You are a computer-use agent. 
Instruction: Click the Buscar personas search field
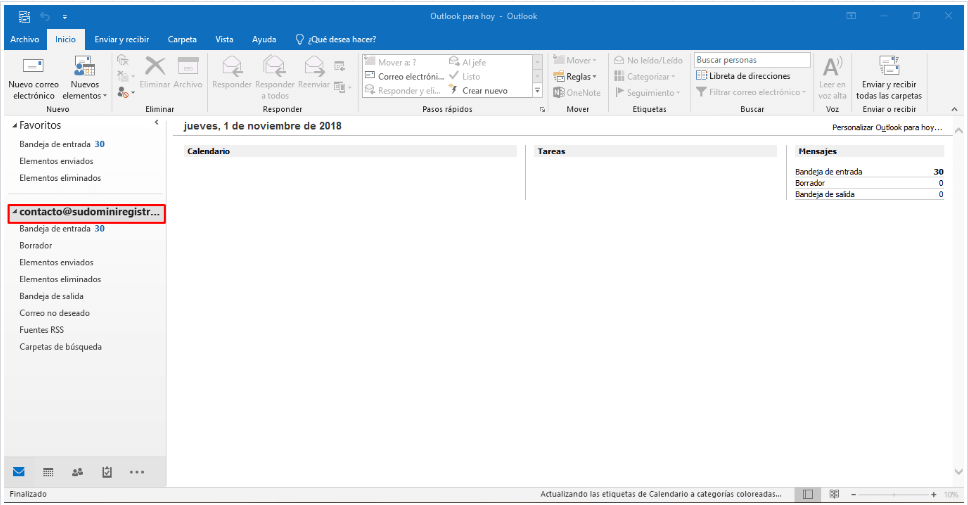click(x=752, y=60)
